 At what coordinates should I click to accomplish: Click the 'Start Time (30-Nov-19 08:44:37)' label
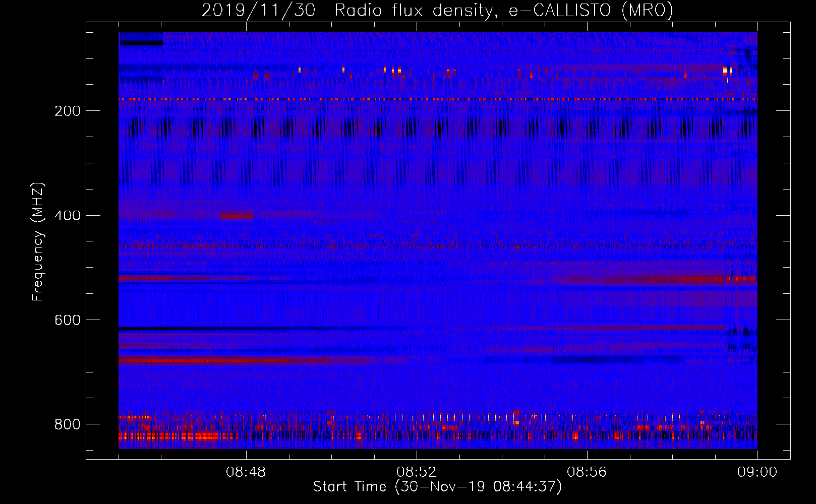click(x=437, y=487)
